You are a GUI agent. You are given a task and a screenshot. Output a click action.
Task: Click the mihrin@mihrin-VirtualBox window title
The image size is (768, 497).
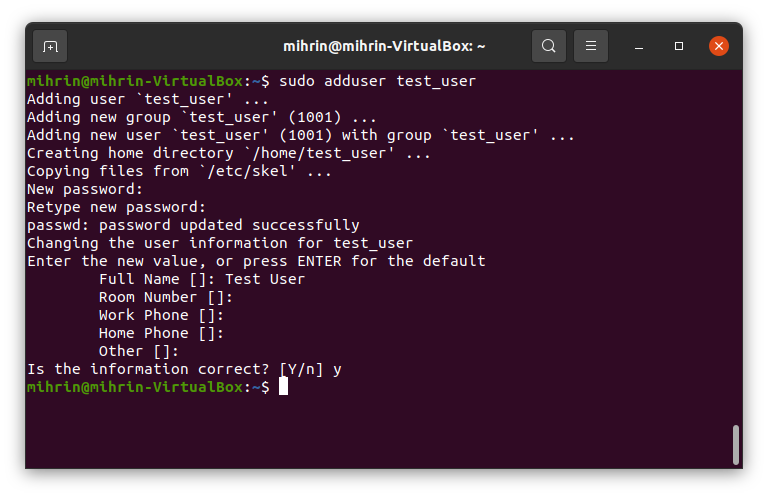tap(384, 46)
